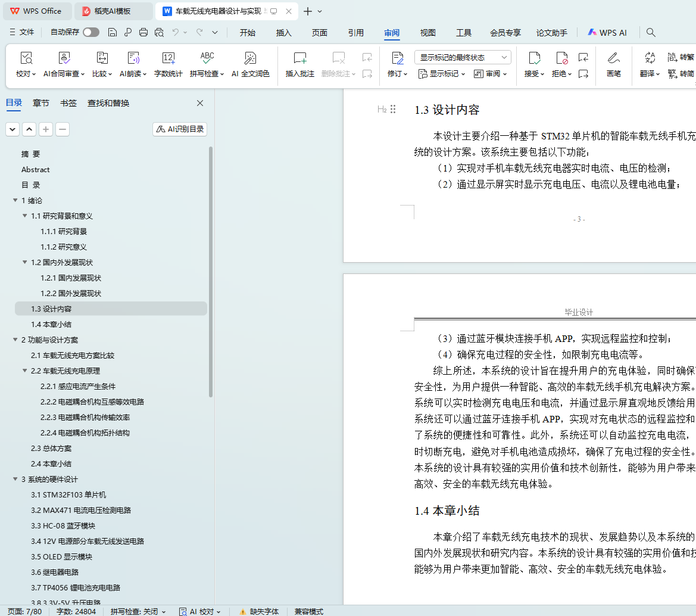Close the navigation pane with the X
The height and width of the screenshot is (616, 696).
point(200,103)
